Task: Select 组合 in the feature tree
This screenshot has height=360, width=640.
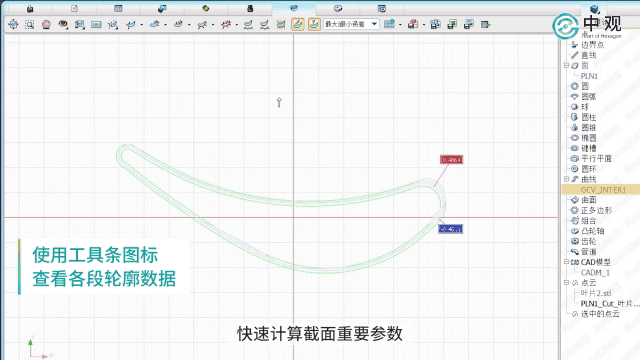Action: point(589,221)
